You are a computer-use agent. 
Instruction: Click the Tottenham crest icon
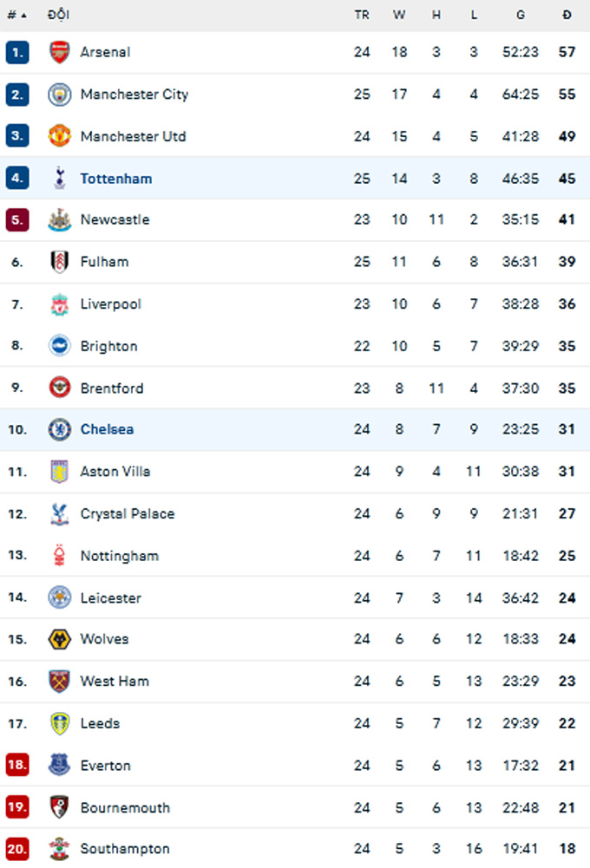point(59,179)
